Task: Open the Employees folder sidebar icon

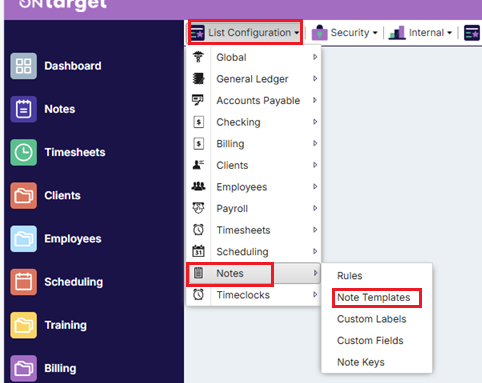Action: click(23, 239)
